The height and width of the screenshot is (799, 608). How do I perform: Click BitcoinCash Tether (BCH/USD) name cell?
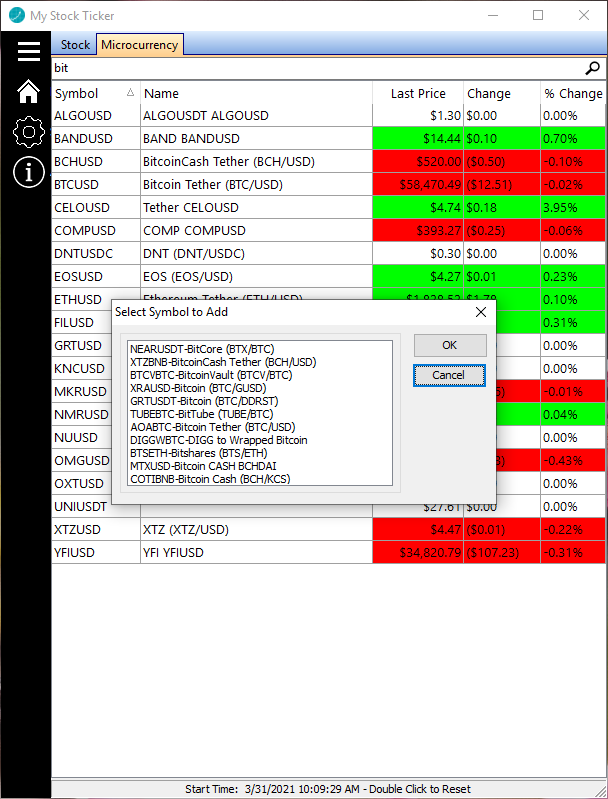pyautogui.click(x=256, y=162)
